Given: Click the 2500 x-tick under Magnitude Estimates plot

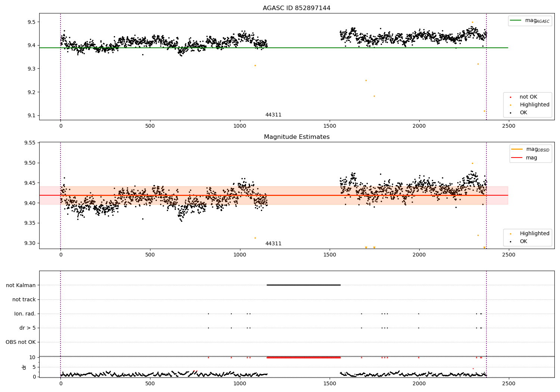Looking at the screenshot, I should pyautogui.click(x=509, y=255).
